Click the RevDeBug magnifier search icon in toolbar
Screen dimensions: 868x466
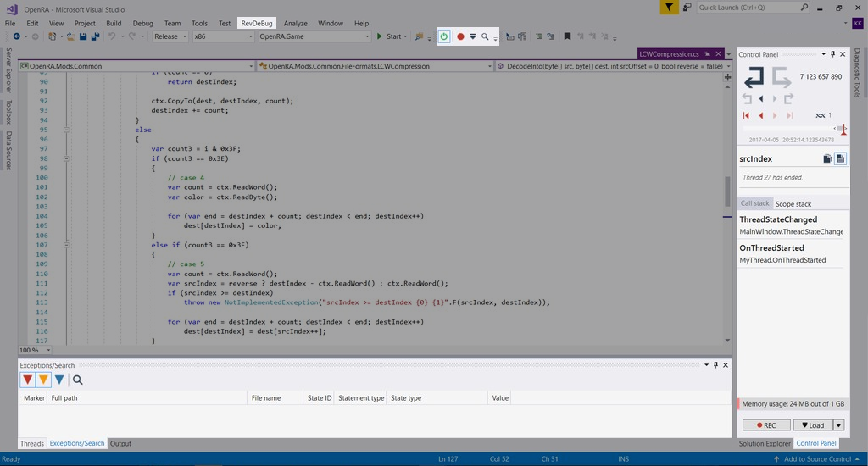click(485, 36)
